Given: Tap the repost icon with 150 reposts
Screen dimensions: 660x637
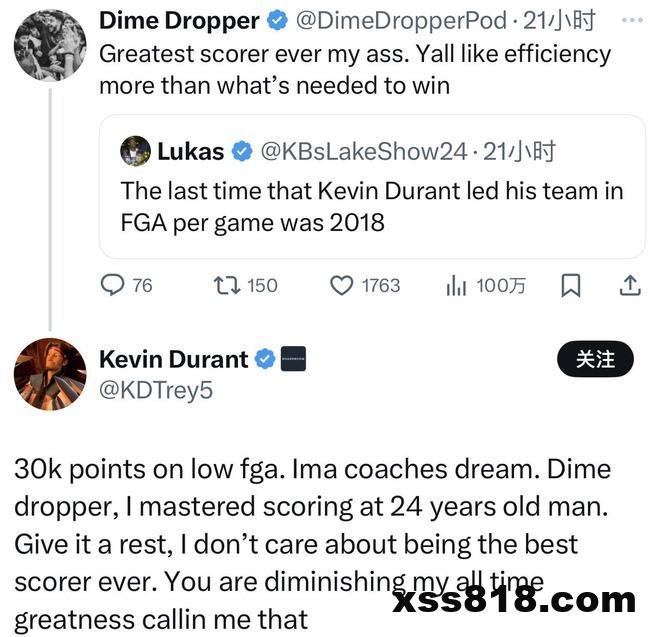Looking at the screenshot, I should click(x=227, y=285).
